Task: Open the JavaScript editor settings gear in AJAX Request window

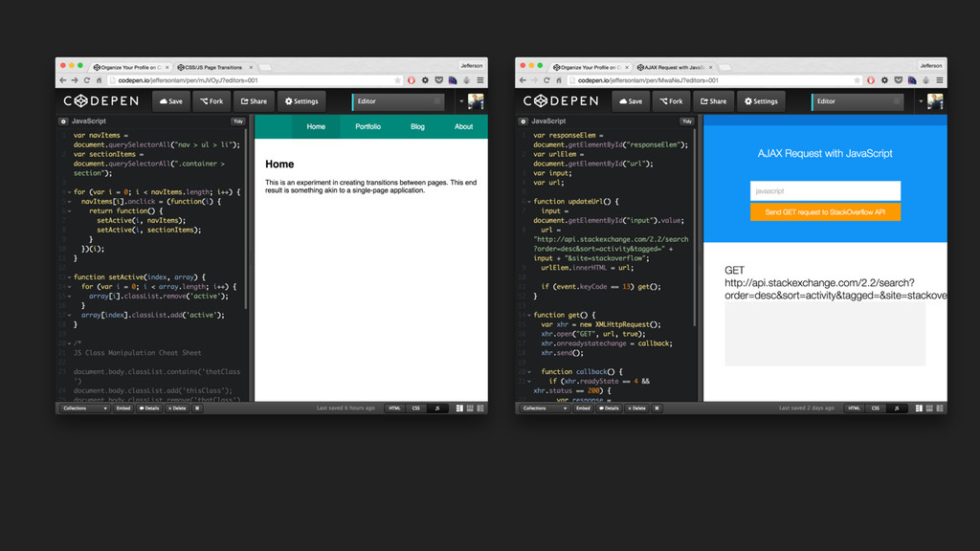Action: 523,121
